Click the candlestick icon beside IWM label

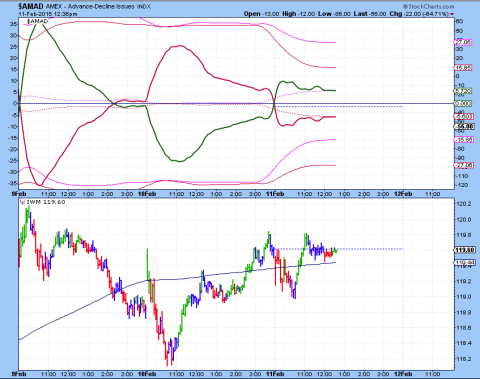[22, 202]
